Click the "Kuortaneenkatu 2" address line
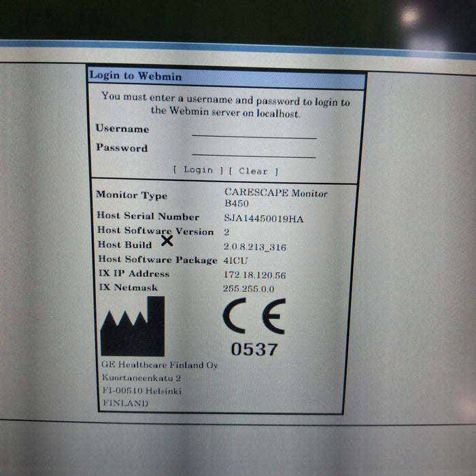 pyautogui.click(x=141, y=377)
